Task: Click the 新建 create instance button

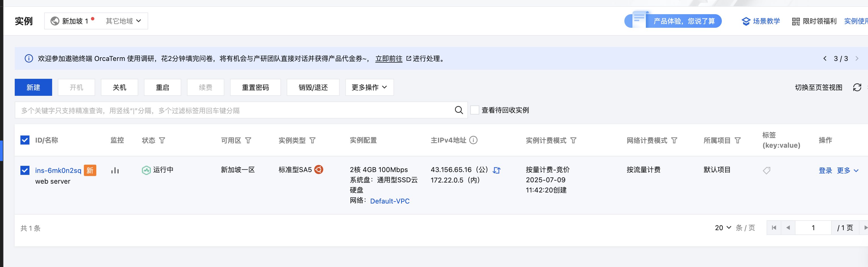Action: coord(33,87)
